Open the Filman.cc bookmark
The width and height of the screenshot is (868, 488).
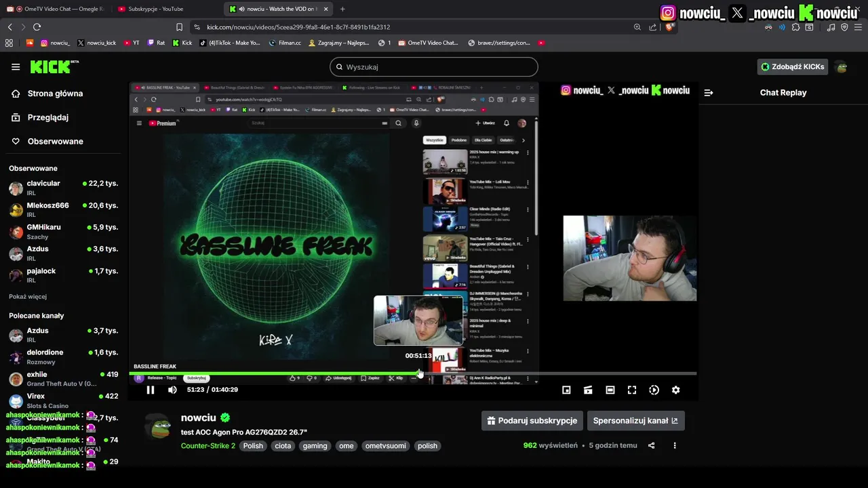285,43
